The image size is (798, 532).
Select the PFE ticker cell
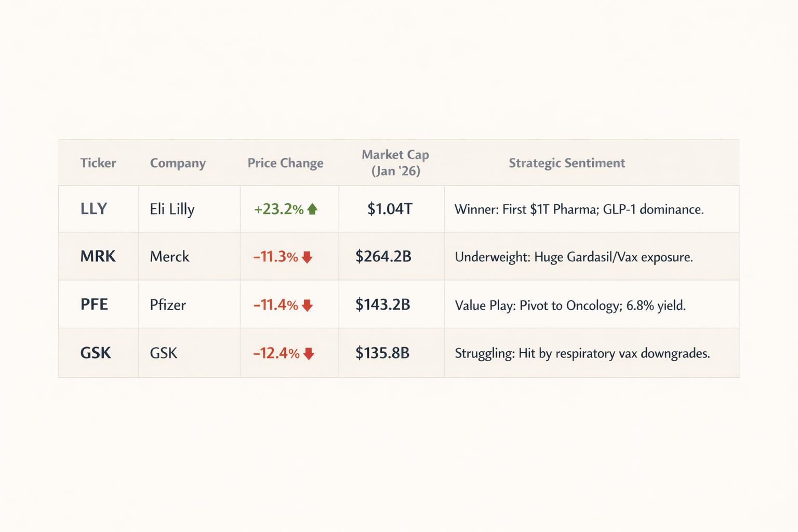click(x=94, y=304)
